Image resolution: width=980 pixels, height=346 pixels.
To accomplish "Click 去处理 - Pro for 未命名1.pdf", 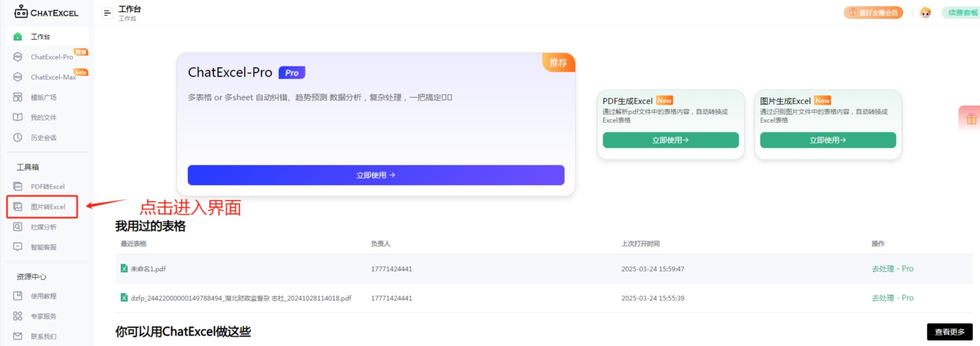I will coord(893,269).
